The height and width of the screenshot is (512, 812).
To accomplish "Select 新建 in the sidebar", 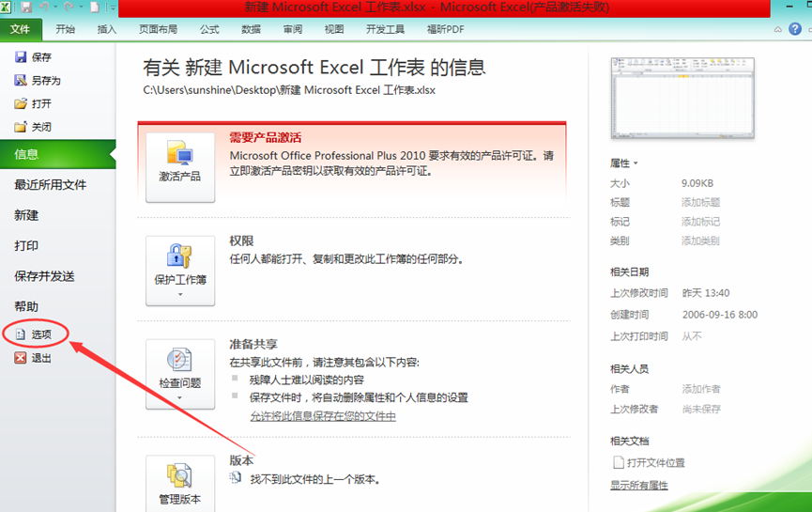I will pos(26,215).
